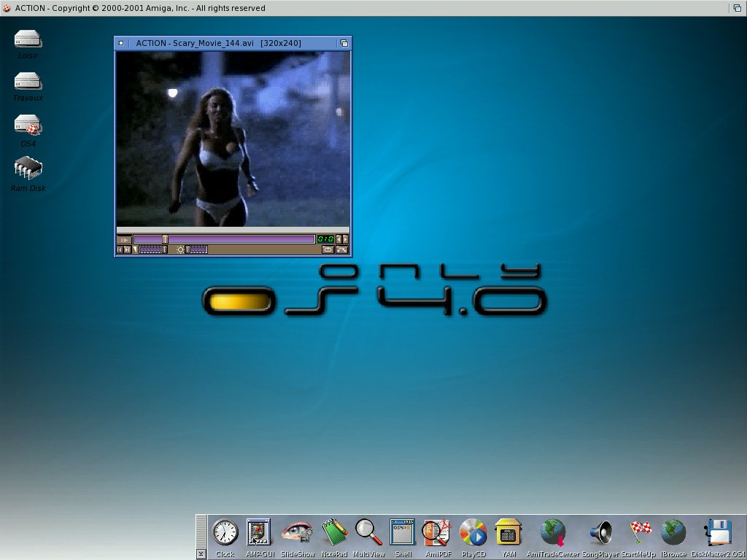Open the Shell dock icon
The height and width of the screenshot is (560, 747).
pyautogui.click(x=403, y=532)
